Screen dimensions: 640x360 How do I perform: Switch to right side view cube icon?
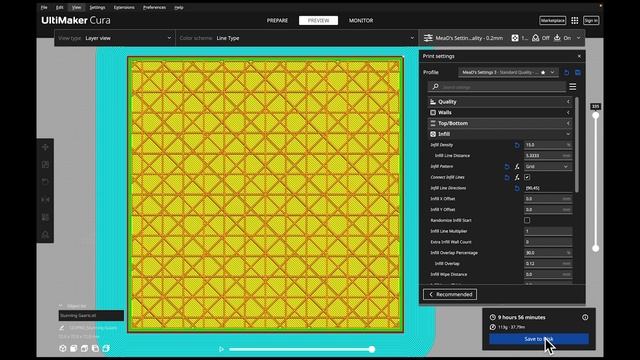pyautogui.click(x=106, y=348)
